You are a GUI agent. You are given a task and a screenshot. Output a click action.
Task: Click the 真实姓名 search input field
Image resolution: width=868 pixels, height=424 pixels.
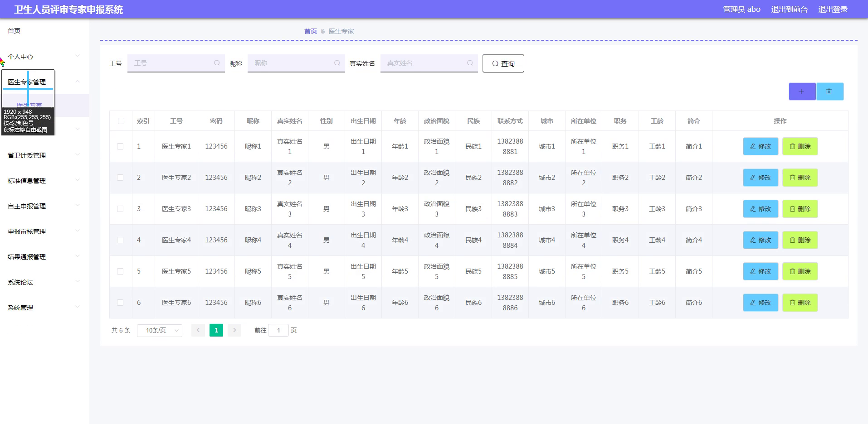coord(429,63)
